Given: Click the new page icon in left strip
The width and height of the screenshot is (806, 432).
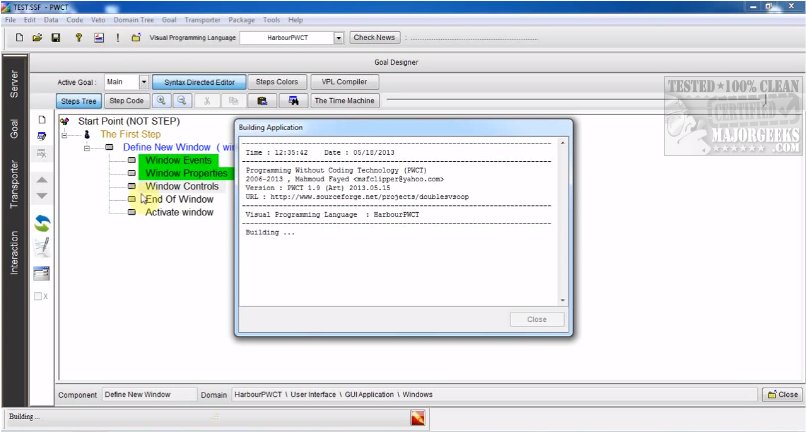Looking at the screenshot, I should (42, 120).
